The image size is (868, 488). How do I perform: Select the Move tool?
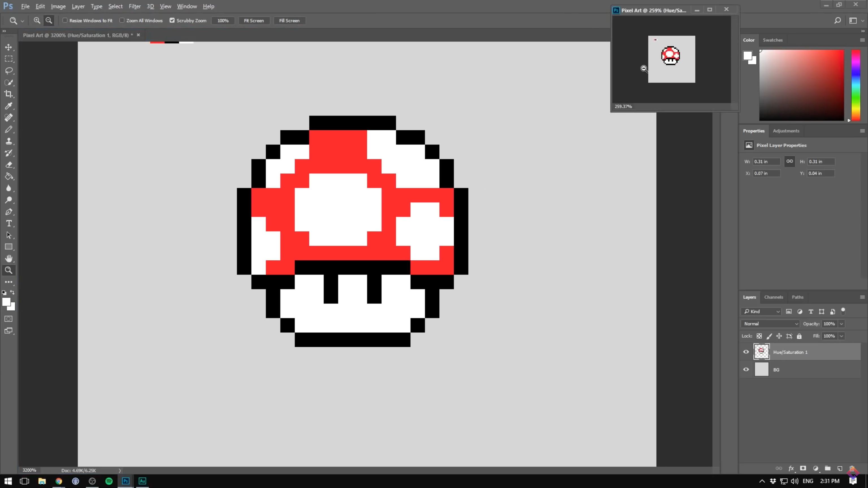coord(9,47)
